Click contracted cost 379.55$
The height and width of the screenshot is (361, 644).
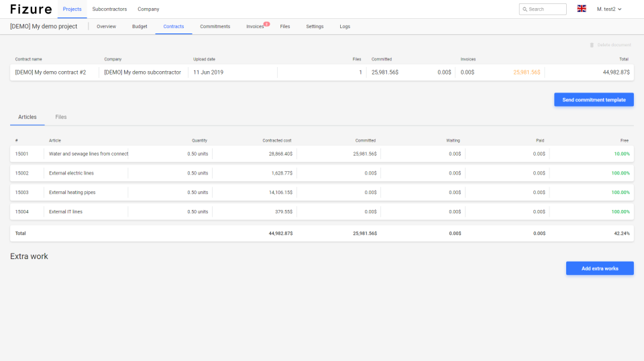284,212
